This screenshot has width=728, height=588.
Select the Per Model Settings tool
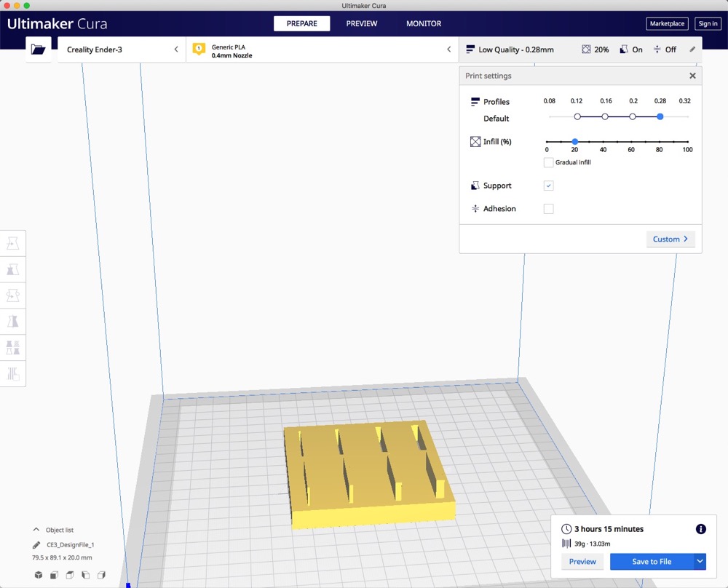point(13,347)
